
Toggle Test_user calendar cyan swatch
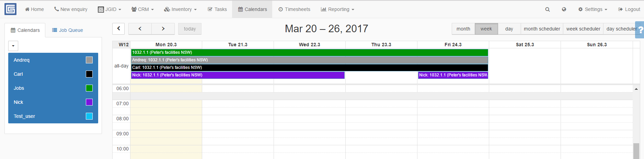click(x=89, y=116)
